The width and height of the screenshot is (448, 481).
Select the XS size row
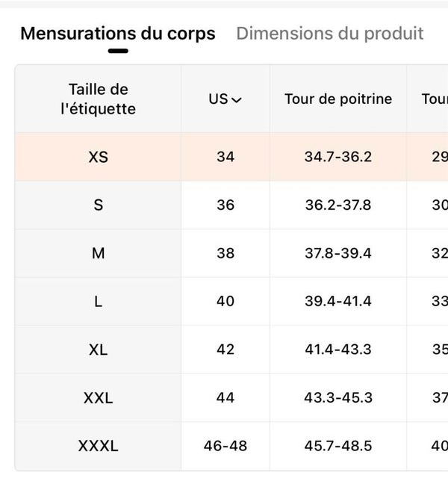[98, 157]
